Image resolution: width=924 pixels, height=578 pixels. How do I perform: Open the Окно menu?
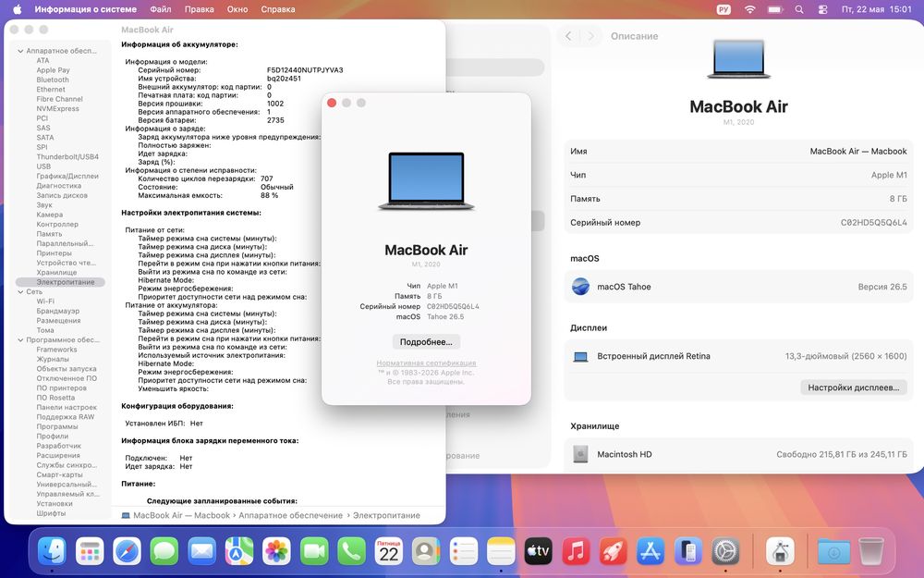[237, 9]
